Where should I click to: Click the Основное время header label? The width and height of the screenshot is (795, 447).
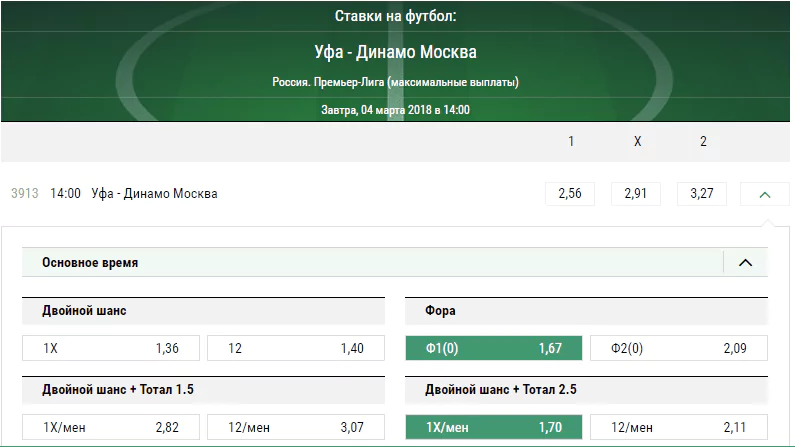tap(90, 263)
